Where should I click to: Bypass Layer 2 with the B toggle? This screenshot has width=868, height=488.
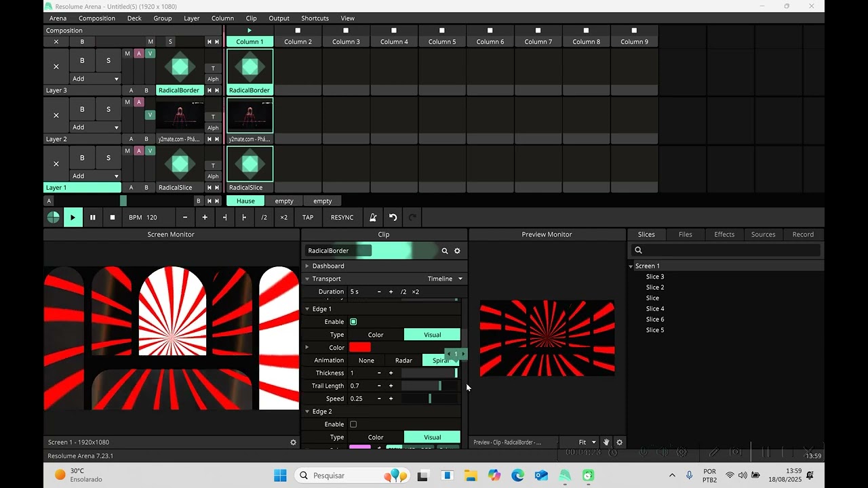click(83, 109)
